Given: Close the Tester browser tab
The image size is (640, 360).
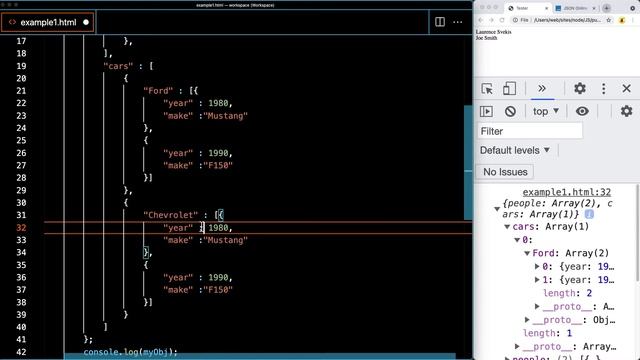Looking at the screenshot, I should [x=546, y=8].
